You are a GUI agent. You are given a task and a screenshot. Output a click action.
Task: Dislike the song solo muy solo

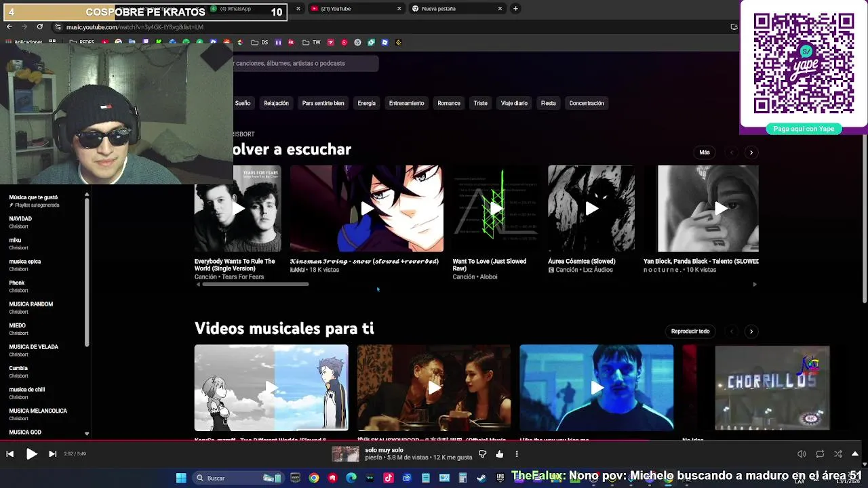483,454
